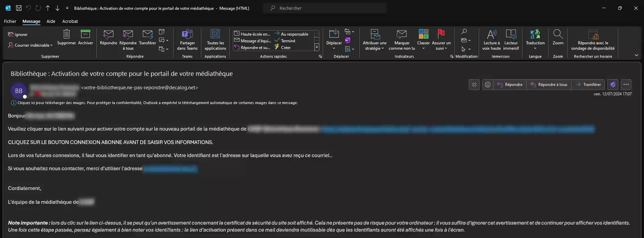644x238 pixels.
Task: Open the Lecteur immersif
Action: pyautogui.click(x=511, y=35)
